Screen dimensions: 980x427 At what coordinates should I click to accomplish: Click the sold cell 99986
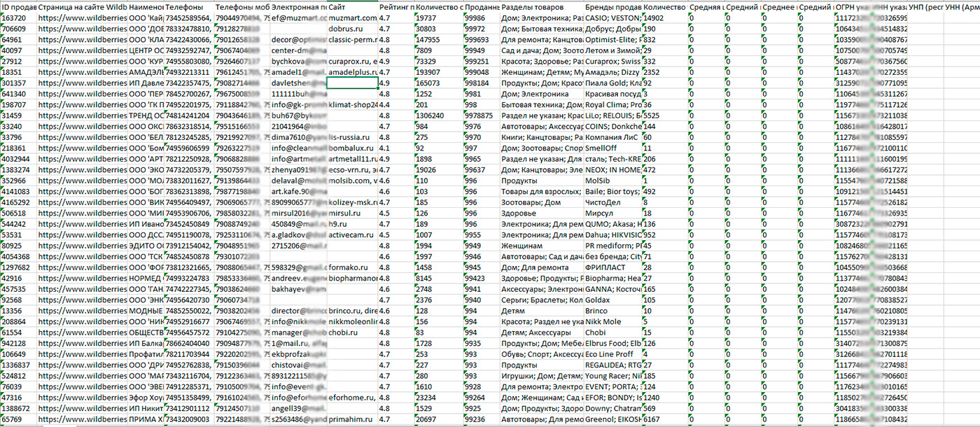pos(482,17)
